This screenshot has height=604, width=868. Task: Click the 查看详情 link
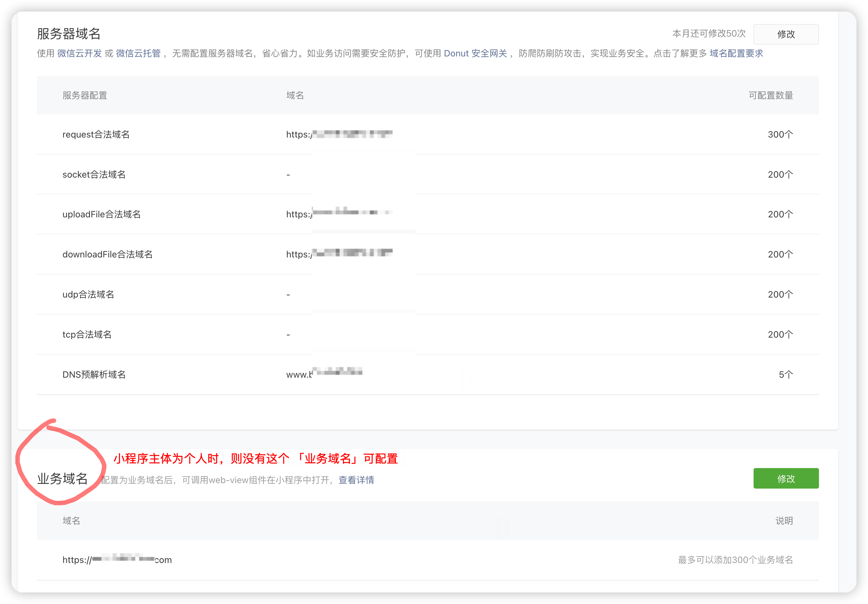(x=356, y=480)
